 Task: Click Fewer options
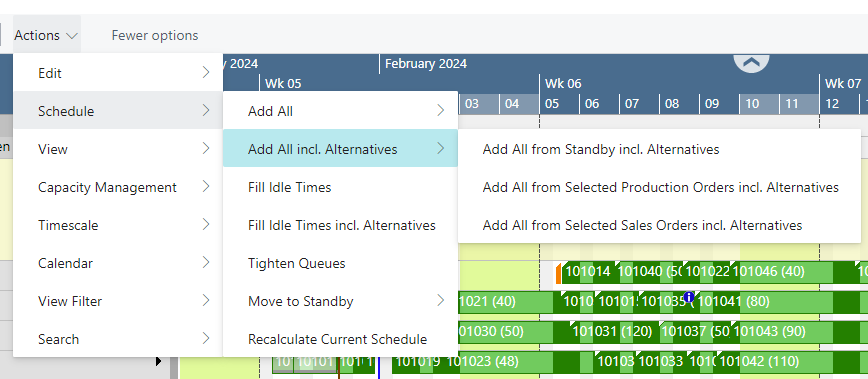click(154, 35)
